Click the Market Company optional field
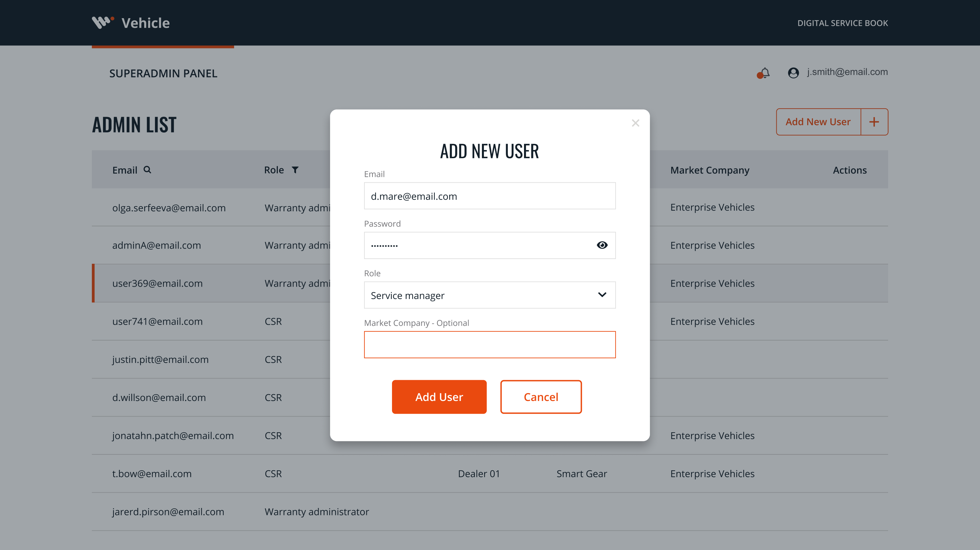The width and height of the screenshot is (980, 550). pyautogui.click(x=489, y=344)
